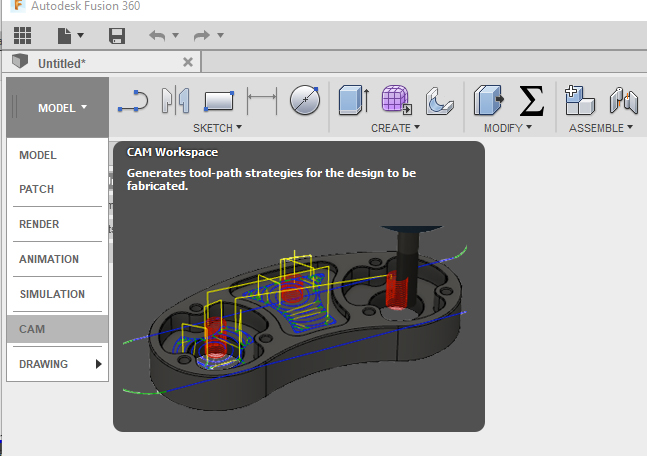Open the ASSEMBLE dropdown menu

600,128
